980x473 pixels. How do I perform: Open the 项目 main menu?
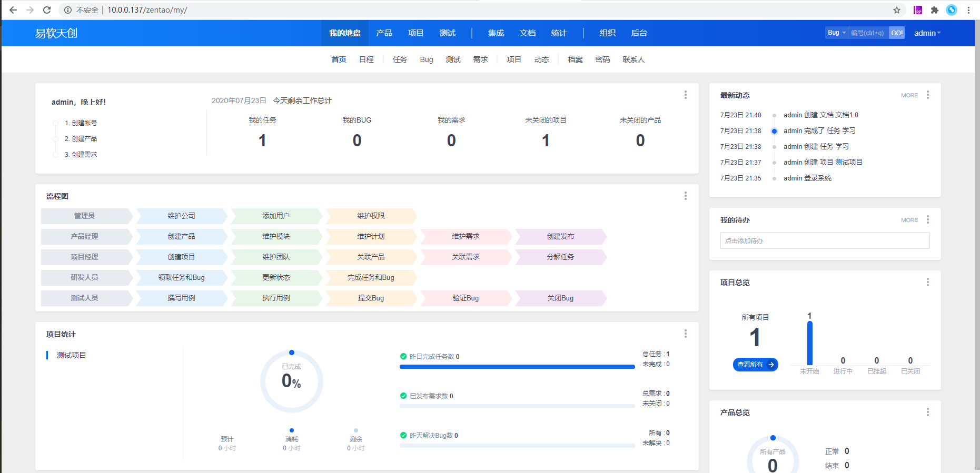415,33
